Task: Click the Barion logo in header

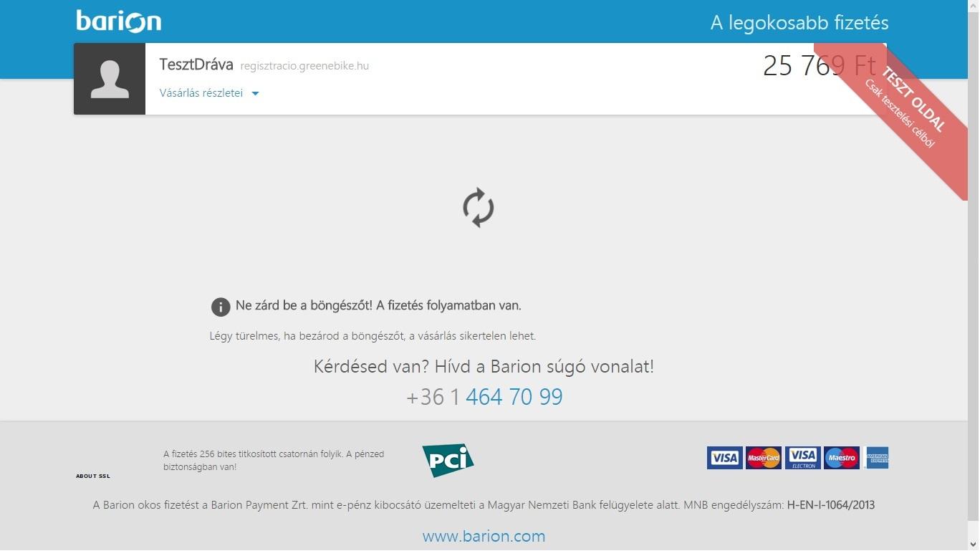Action: coord(119,21)
